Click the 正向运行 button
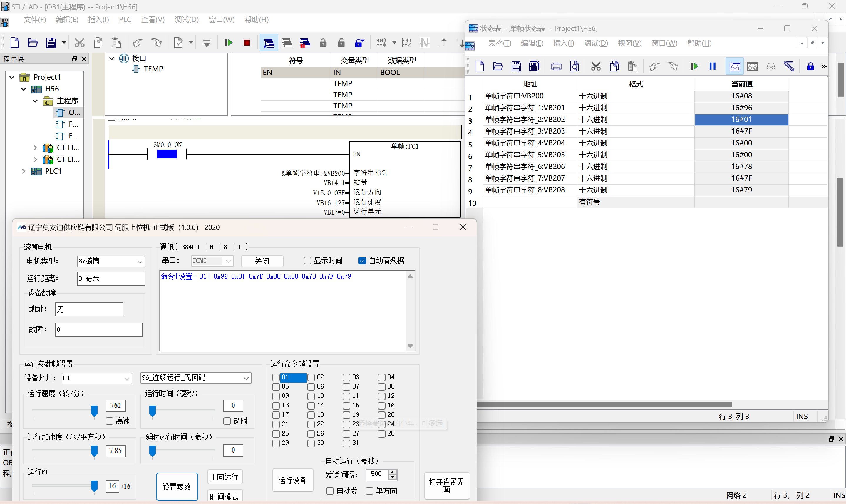Viewport: 846px width, 504px height. point(225,477)
